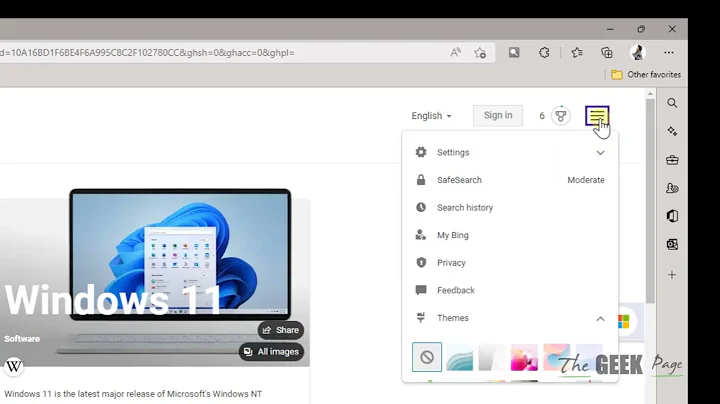
Task: Click the Sign in button
Action: tap(498, 115)
